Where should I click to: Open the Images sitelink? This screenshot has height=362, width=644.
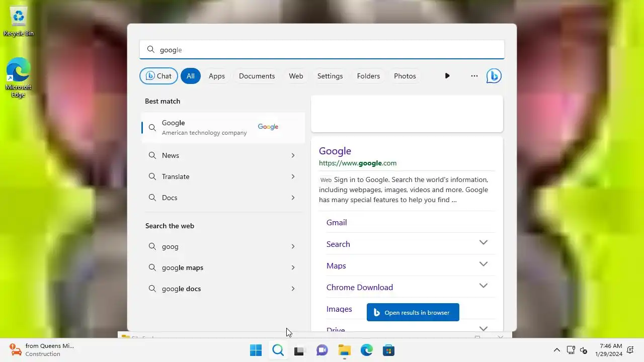[x=339, y=309]
